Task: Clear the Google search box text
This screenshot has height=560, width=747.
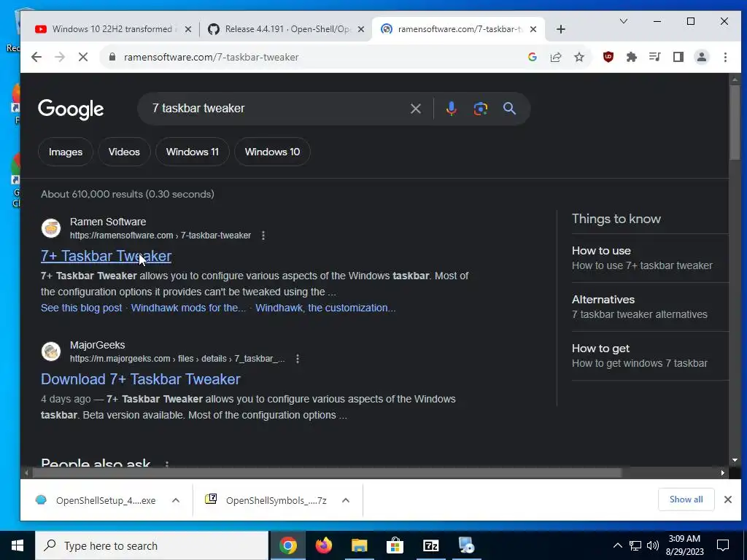Action: point(415,109)
